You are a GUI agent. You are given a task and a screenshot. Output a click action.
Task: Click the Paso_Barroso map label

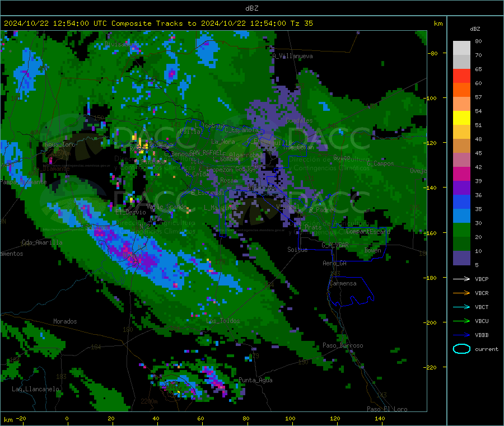tap(343, 345)
